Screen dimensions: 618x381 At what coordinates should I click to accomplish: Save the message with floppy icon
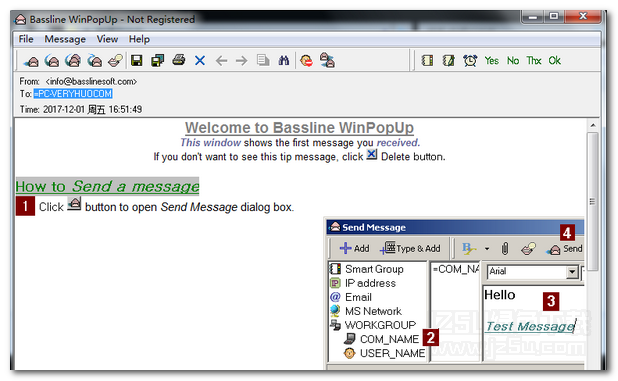(137, 61)
